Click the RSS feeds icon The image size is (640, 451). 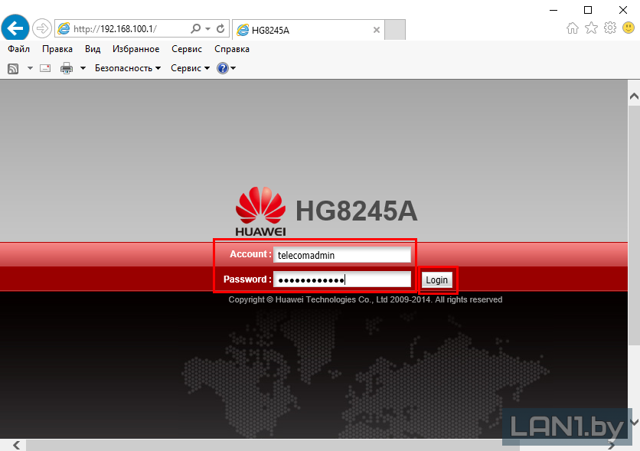coord(13,68)
